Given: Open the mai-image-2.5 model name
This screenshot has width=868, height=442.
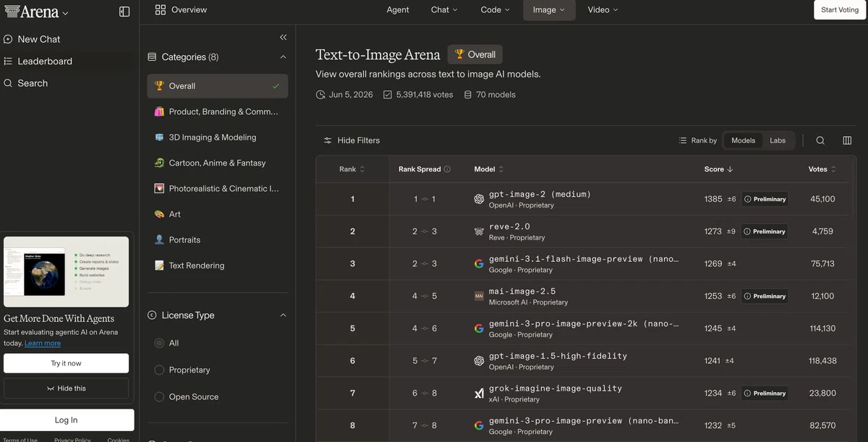Looking at the screenshot, I should 522,292.
